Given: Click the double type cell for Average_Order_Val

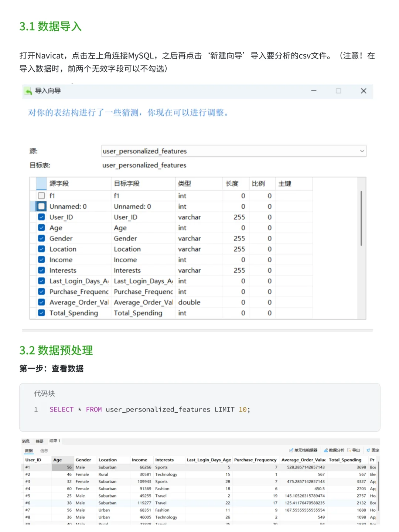Looking at the screenshot, I should 199,302.
